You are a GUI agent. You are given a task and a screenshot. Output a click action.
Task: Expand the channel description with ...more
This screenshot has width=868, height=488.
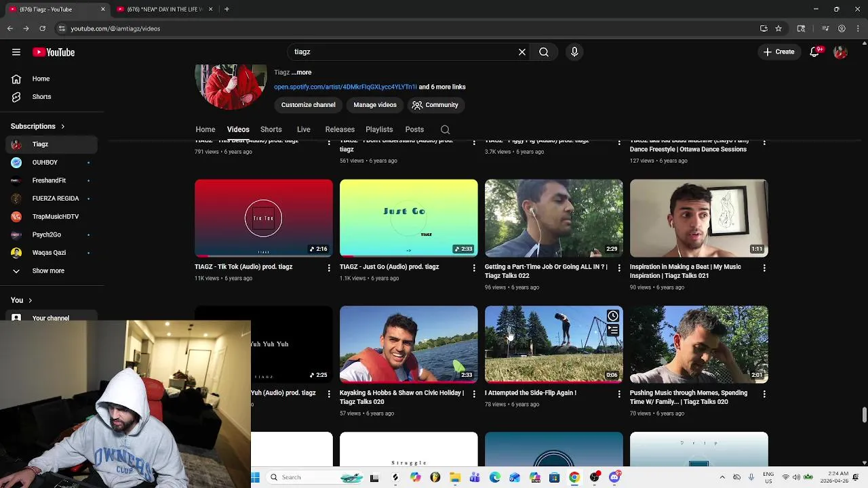point(301,73)
